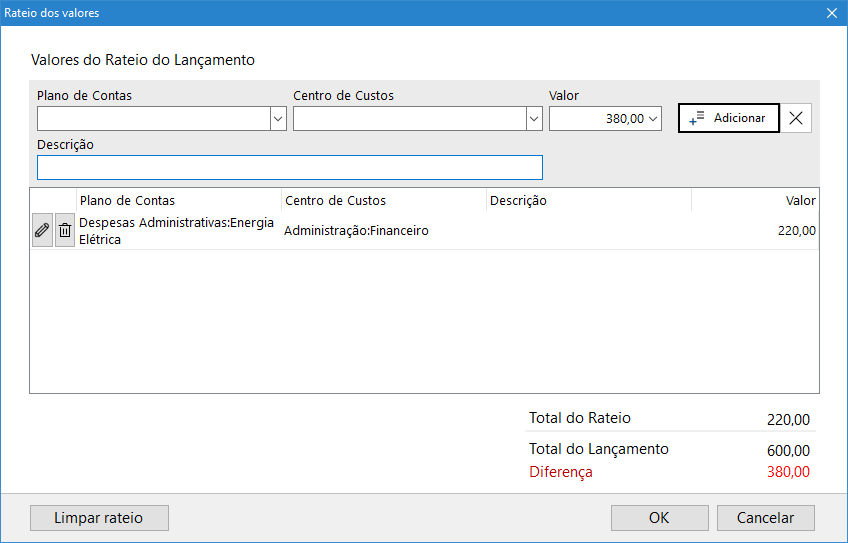The width and height of the screenshot is (848, 543).
Task: Expand the Centro de Custos dropdown
Action: [534, 118]
